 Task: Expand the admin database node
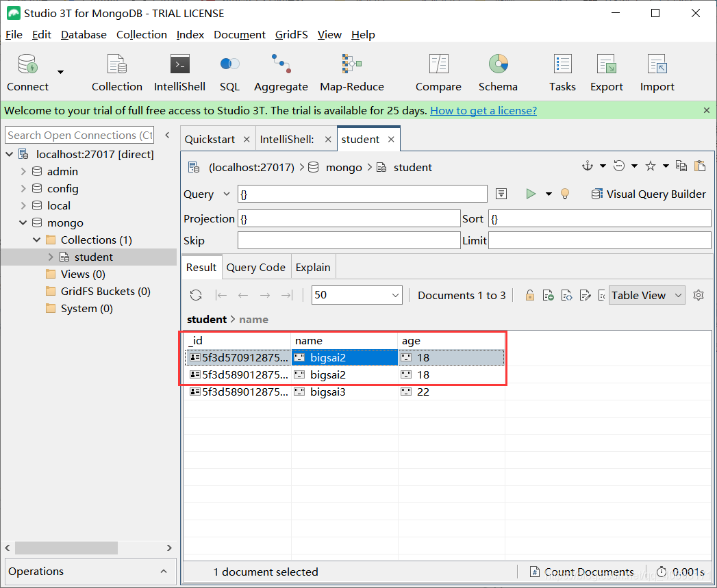coord(23,171)
